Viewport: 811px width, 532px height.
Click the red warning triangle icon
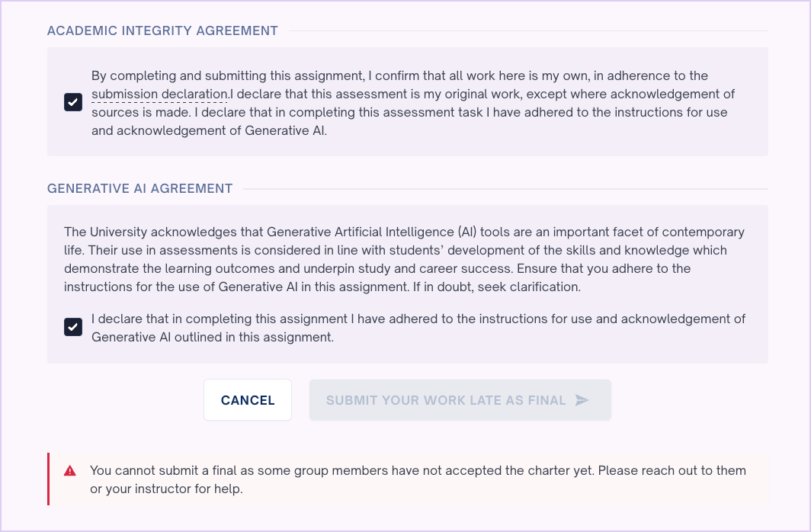(70, 471)
